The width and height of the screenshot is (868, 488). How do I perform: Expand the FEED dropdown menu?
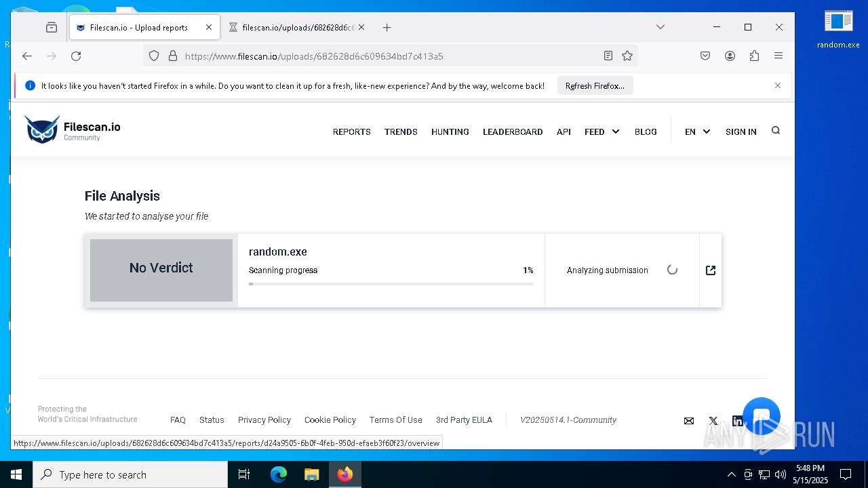click(x=602, y=131)
